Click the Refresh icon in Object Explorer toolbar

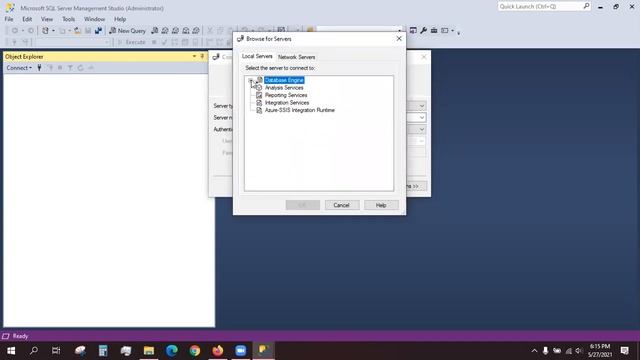[80, 68]
